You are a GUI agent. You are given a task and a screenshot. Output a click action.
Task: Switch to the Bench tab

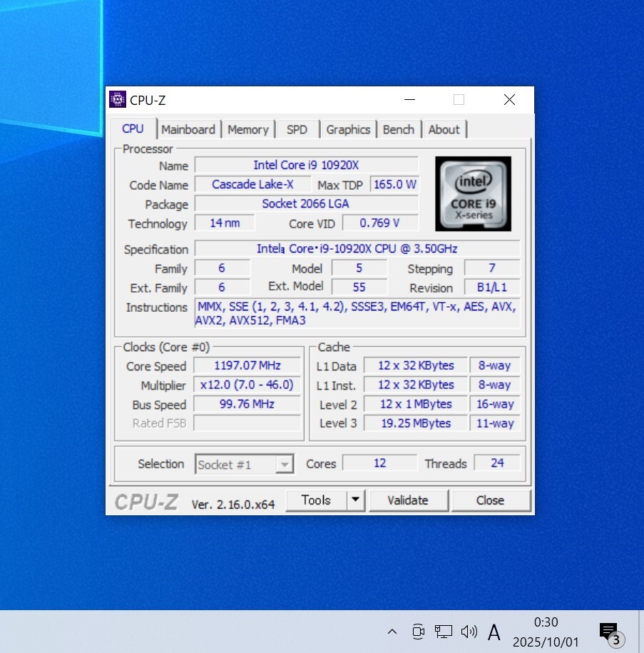pos(398,129)
